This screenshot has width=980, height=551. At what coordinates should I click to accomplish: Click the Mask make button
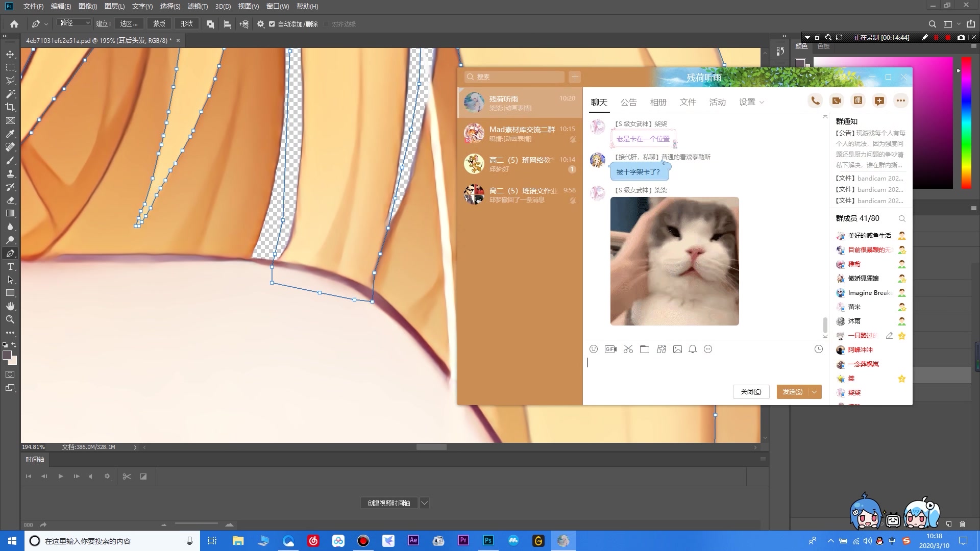(x=159, y=23)
